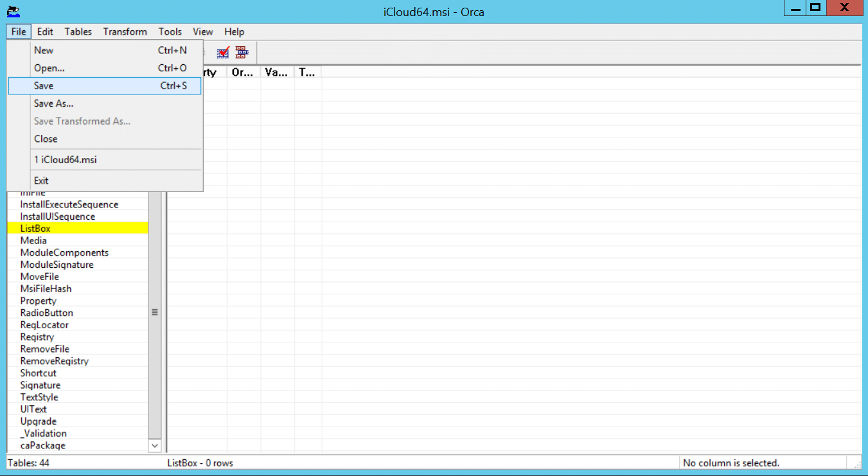Click the Orca app icon in title bar
Image resolution: width=868 pixels, height=476 pixels.
(x=13, y=10)
